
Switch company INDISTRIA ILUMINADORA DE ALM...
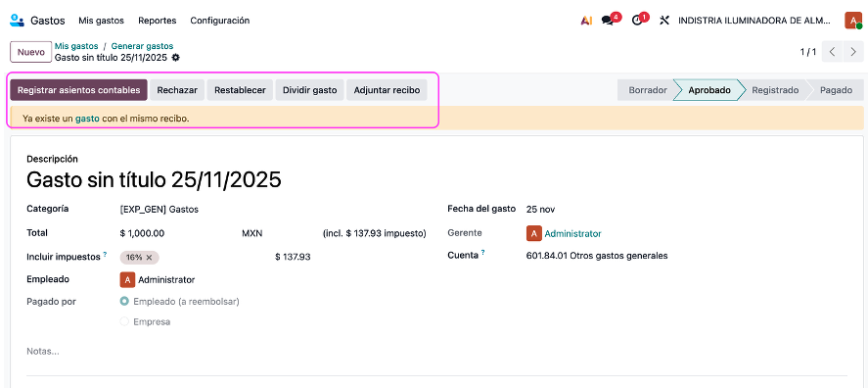[754, 21]
